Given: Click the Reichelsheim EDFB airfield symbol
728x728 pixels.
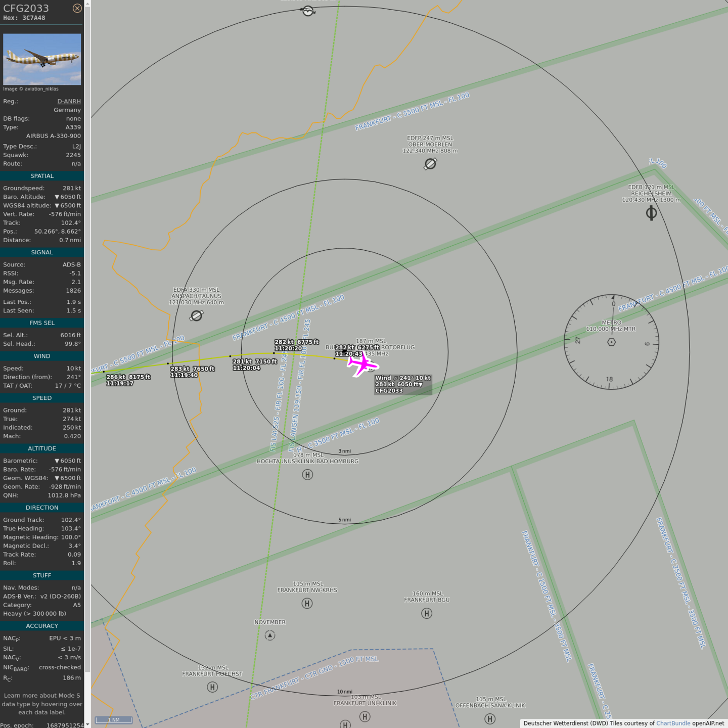Looking at the screenshot, I should click(651, 213).
